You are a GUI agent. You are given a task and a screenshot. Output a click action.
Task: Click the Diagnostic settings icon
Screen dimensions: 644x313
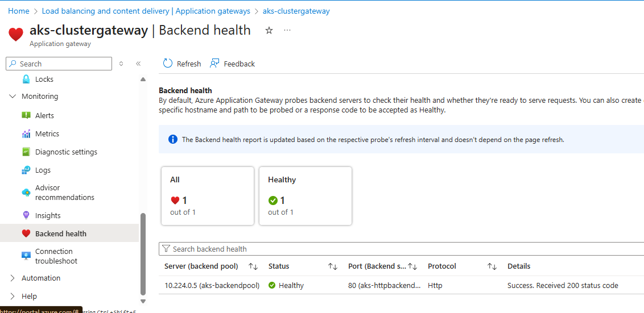point(26,152)
